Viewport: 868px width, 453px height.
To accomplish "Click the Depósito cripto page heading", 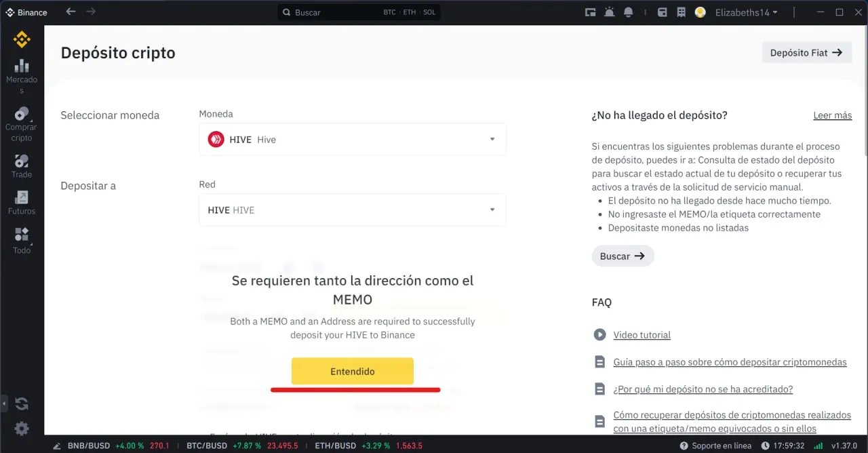I will point(118,53).
